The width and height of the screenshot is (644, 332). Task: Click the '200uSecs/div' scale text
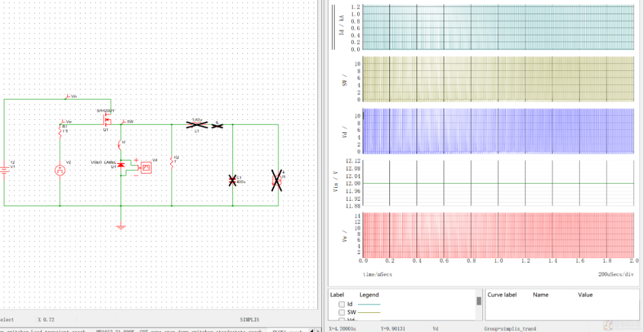point(616,274)
